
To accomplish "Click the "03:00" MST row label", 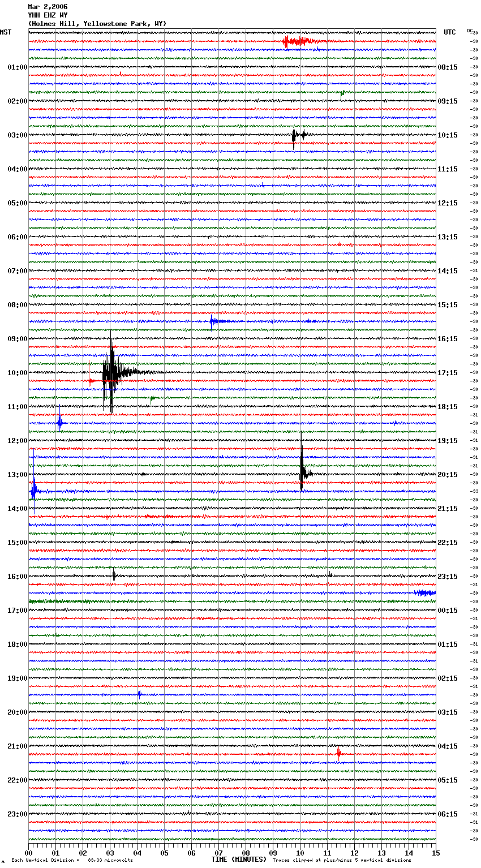I will click(x=18, y=135).
